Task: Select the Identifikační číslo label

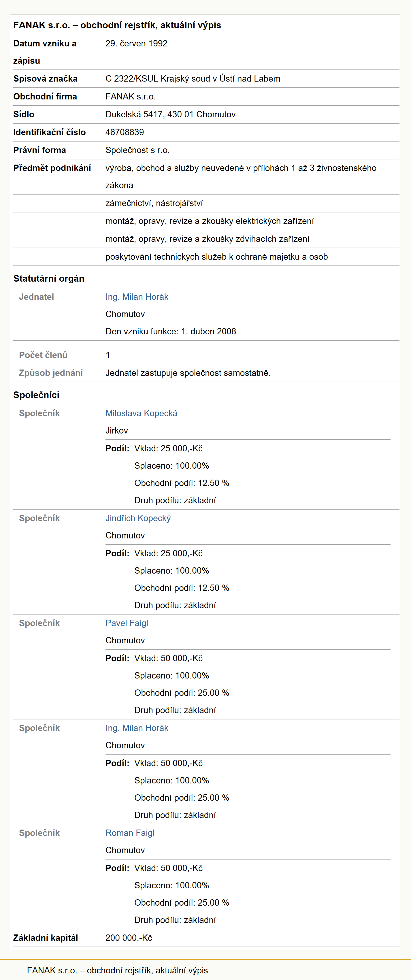Action: [50, 132]
